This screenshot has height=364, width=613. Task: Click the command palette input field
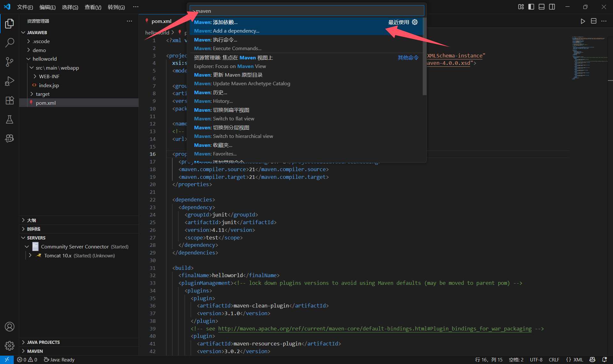306,11
